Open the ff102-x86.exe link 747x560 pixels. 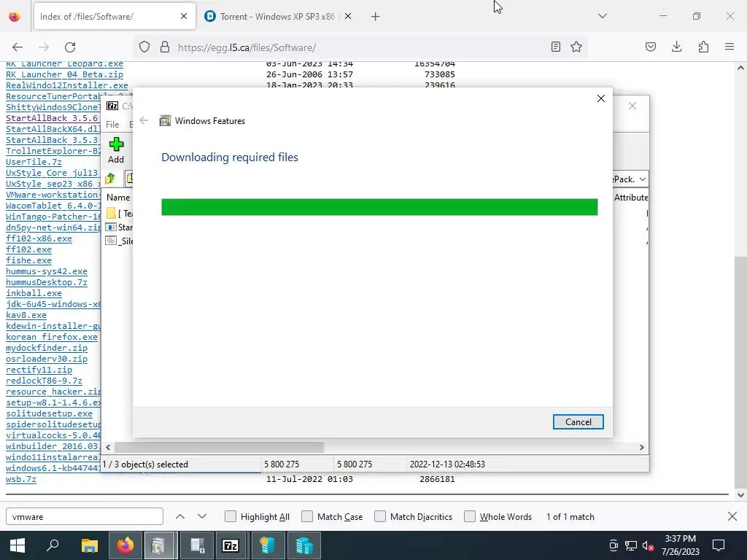(x=39, y=238)
